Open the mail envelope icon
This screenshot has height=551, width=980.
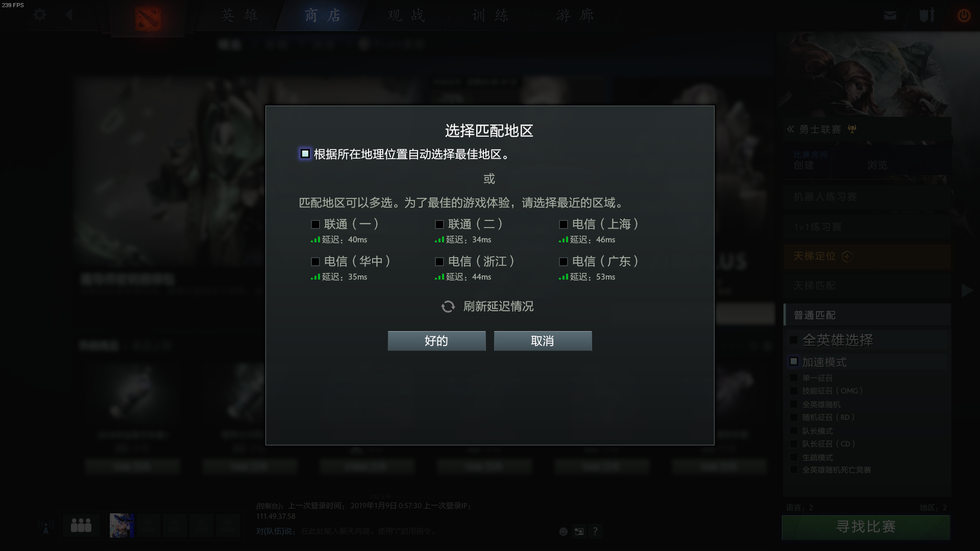(x=890, y=15)
